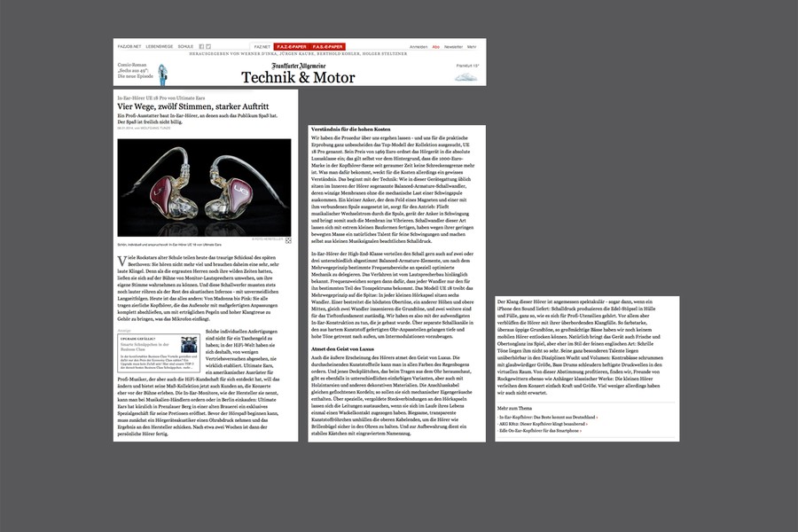Expand the Mehr menu
The height and width of the screenshot is (532, 798).
(472, 47)
